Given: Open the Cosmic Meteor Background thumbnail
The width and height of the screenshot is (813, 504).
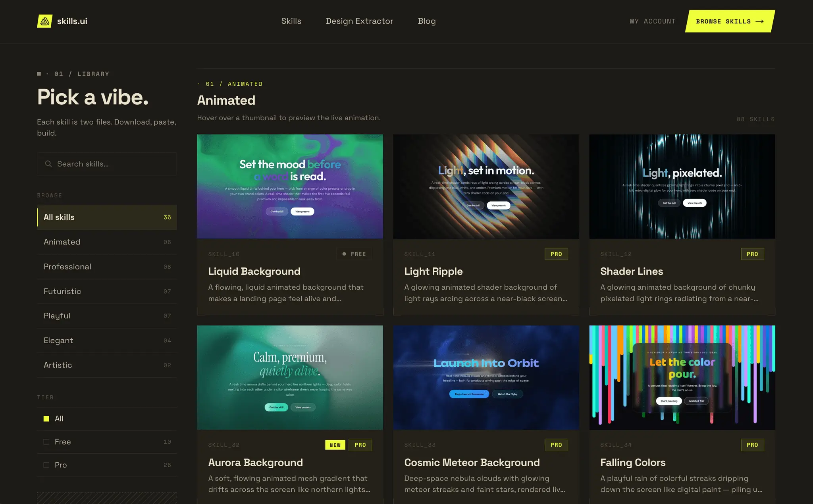Looking at the screenshot, I should (486, 378).
